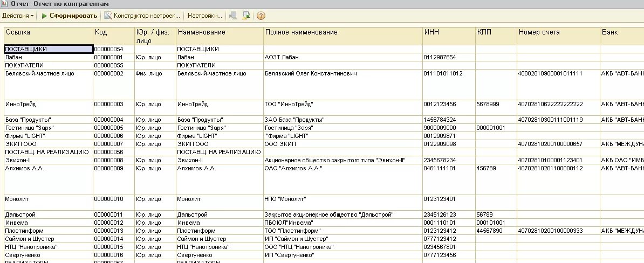
Task: Select Свергуненко in the Ссылка column
Action: coord(49,255)
